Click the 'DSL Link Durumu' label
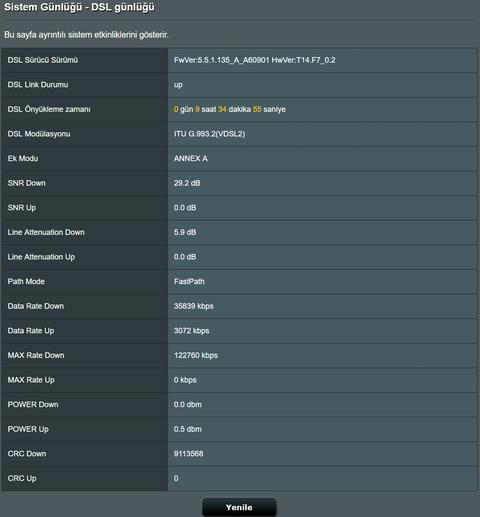The image size is (480, 517). [38, 85]
